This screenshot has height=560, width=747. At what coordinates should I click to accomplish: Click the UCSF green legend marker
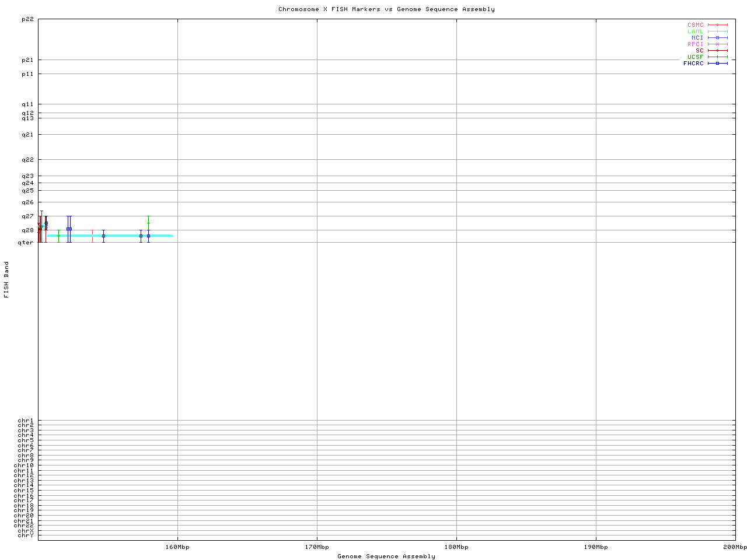pos(717,57)
